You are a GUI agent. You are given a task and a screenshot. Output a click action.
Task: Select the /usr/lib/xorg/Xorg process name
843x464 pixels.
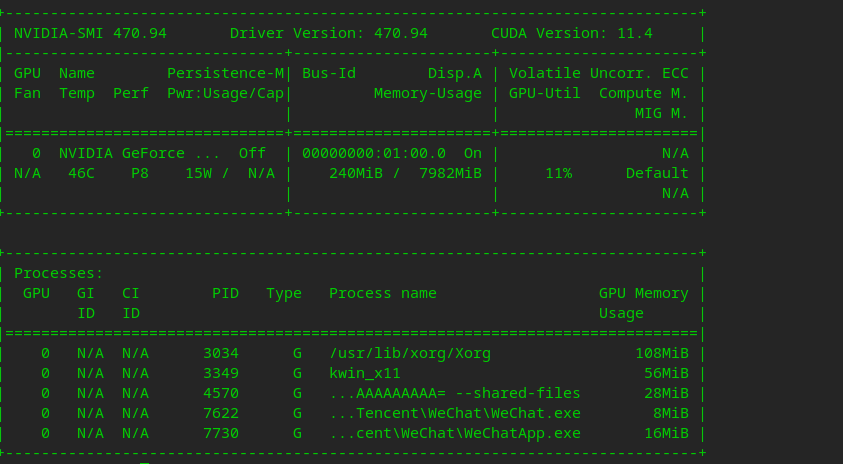[x=410, y=353]
